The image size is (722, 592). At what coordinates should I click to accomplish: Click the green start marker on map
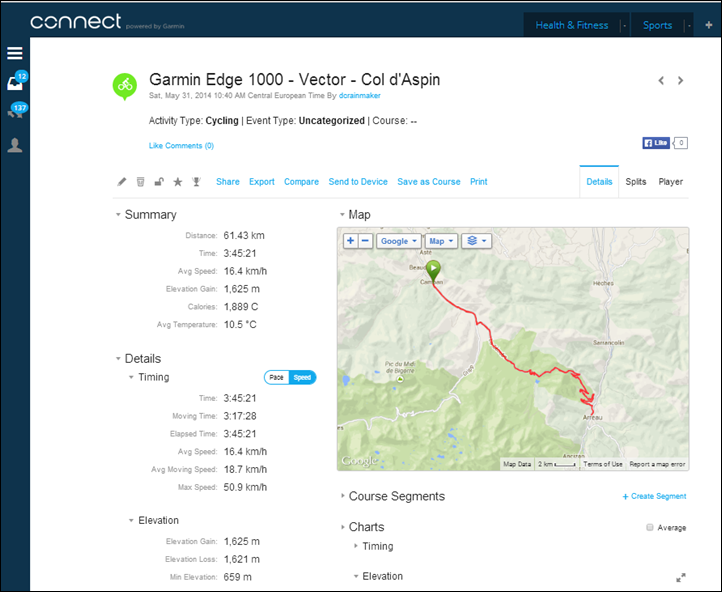(433, 272)
